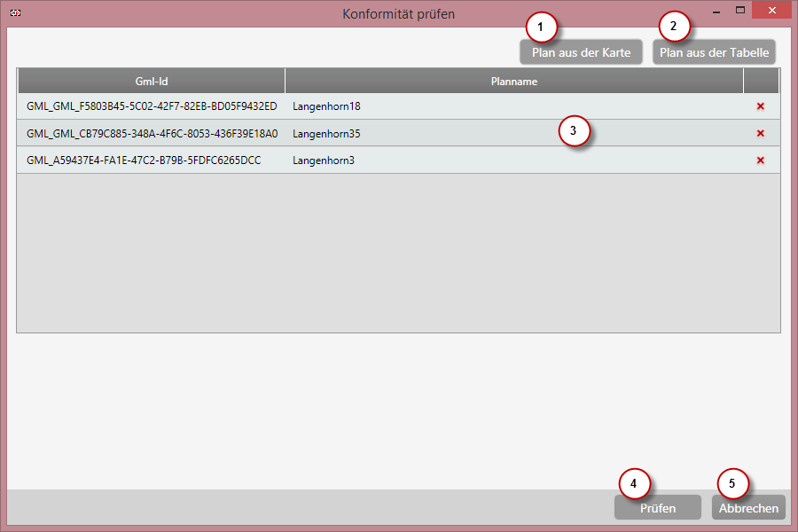This screenshot has height=532, width=798.
Task: Click the empty header above the delete column
Action: coord(761,82)
